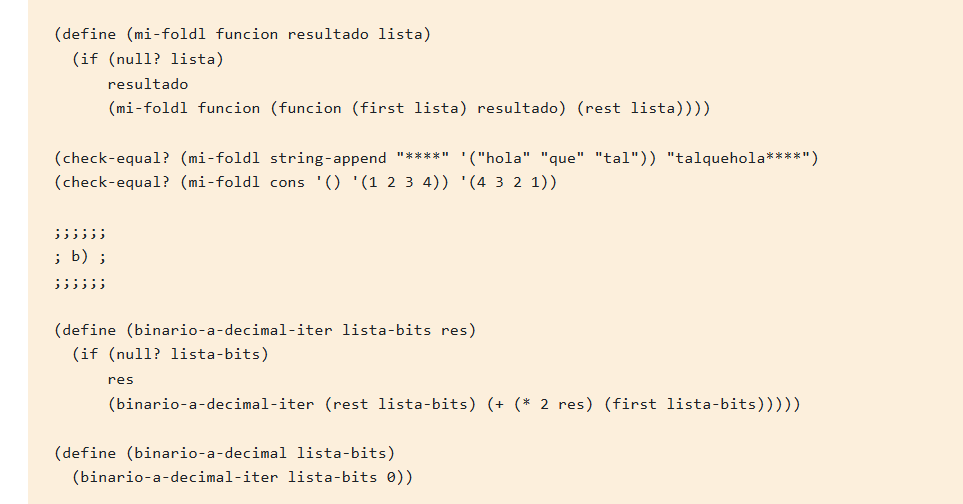Click string-append in the first check-equal
The width and height of the screenshot is (963, 504).
pyautogui.click(x=328, y=158)
